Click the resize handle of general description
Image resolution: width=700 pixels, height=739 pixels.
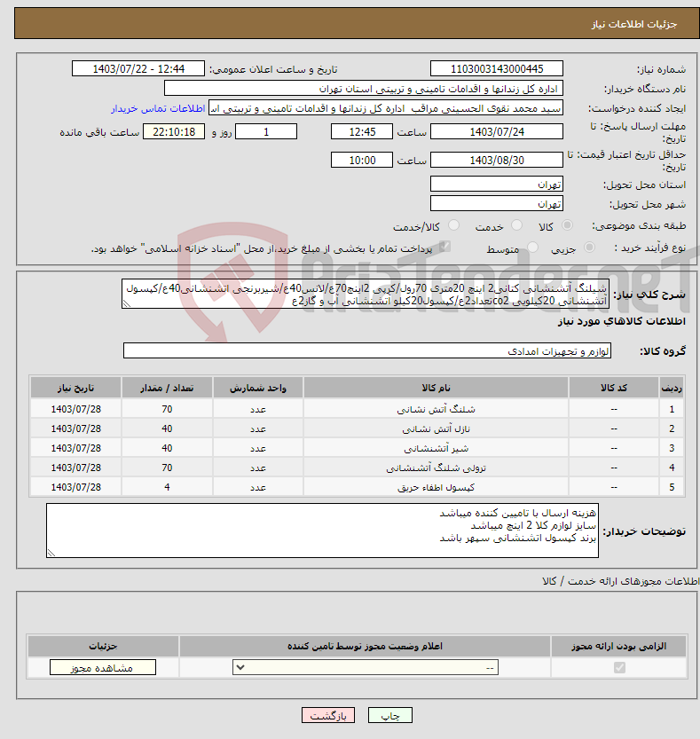pos(126,304)
